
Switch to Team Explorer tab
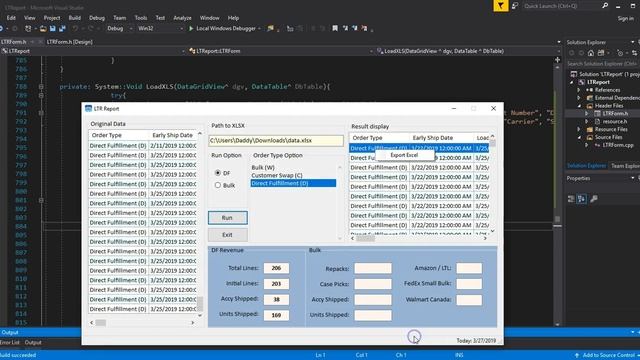[x=624, y=165]
